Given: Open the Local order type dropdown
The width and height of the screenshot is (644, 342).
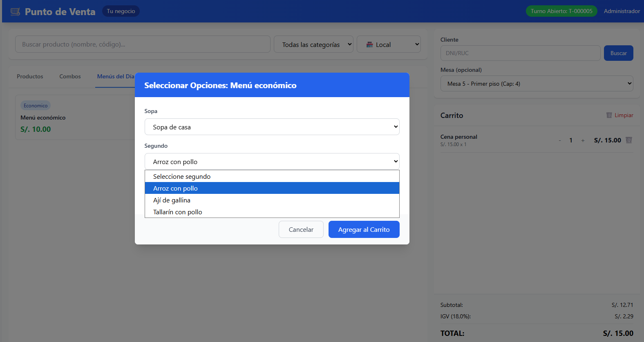Looking at the screenshot, I should [389, 44].
